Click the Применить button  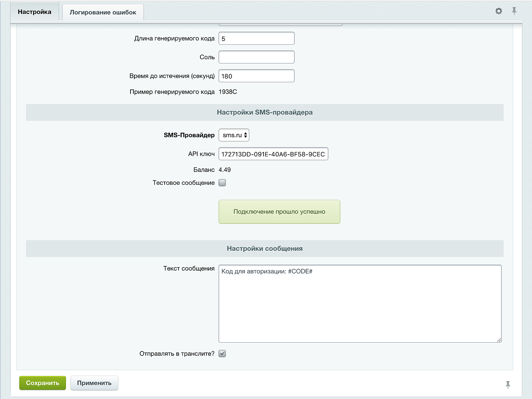pos(94,383)
